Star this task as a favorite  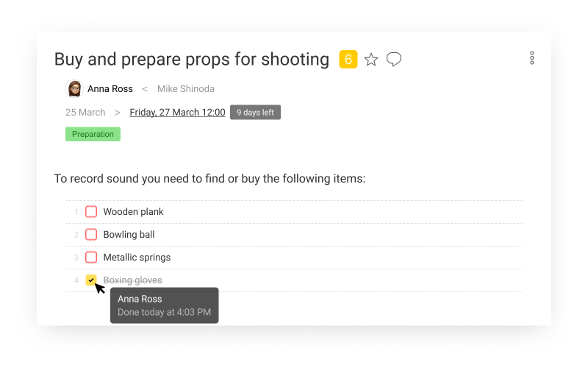371,60
